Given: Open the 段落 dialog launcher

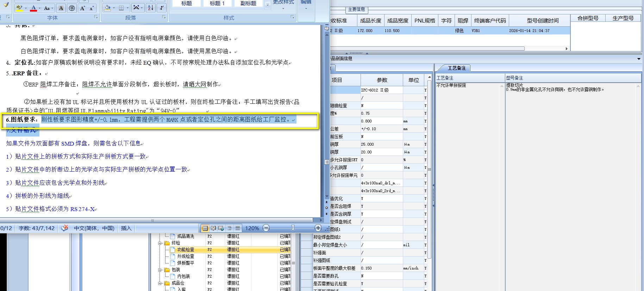Looking at the screenshot, I should coord(164,17).
